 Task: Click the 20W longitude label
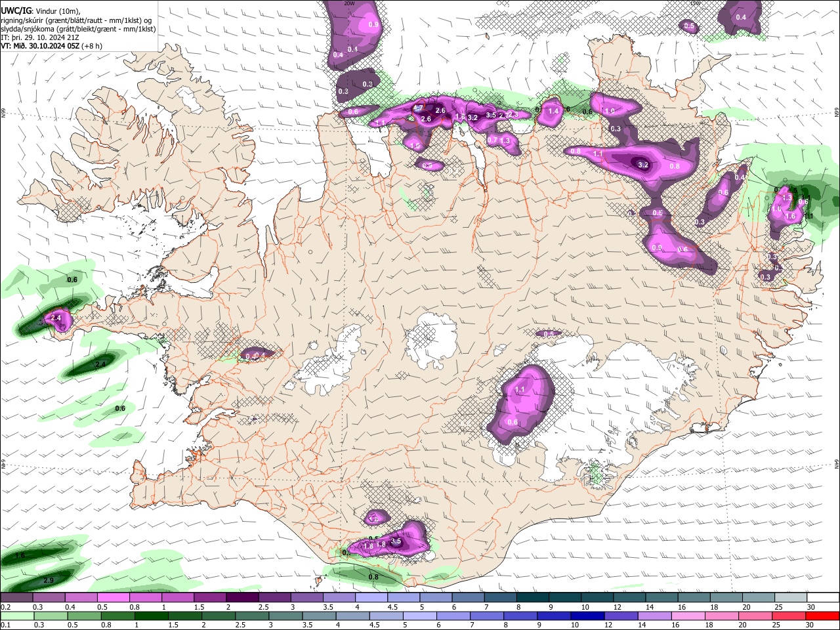pyautogui.click(x=350, y=3)
